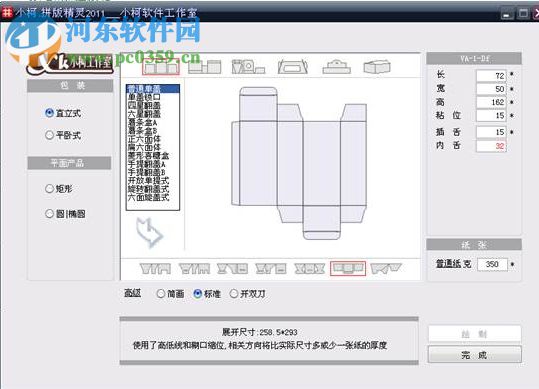This screenshot has height=389, width=539.
Task: Select 扁六面体 in the box type list
Action: [153, 147]
